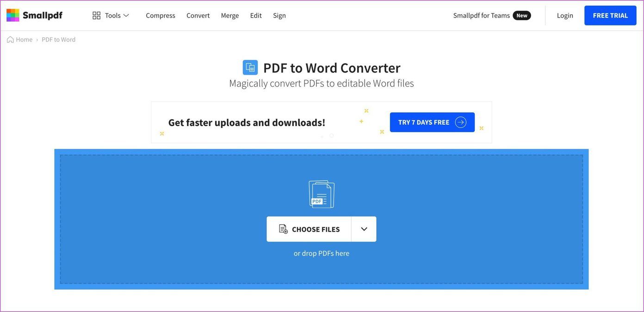Click the Login link
Viewport: 644px width, 312px height.
pyautogui.click(x=565, y=15)
